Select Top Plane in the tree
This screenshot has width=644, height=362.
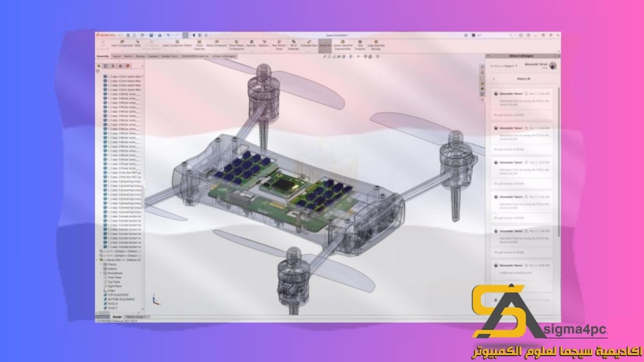click(x=112, y=282)
